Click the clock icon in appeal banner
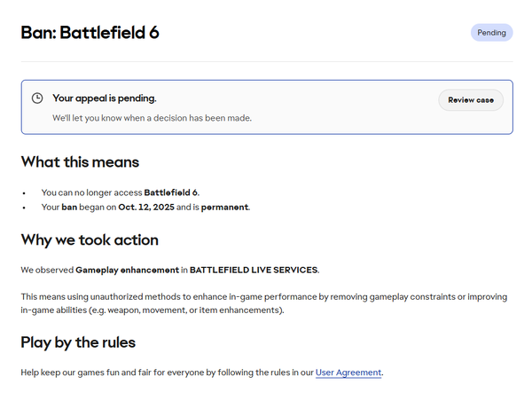The image size is (532, 400). [x=37, y=98]
